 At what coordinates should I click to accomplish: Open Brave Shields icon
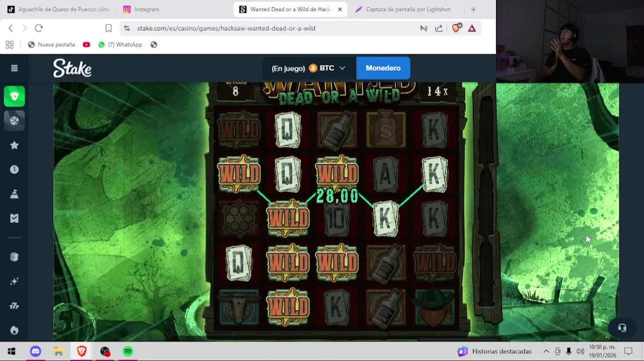click(456, 28)
